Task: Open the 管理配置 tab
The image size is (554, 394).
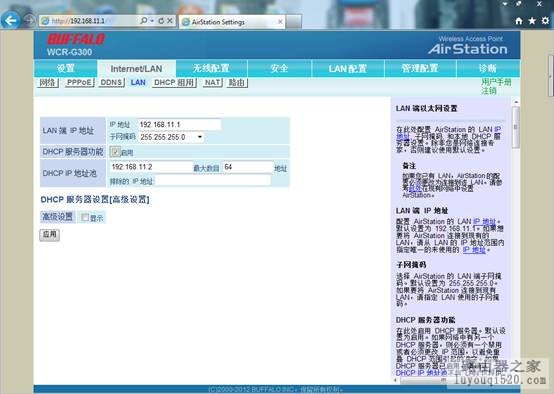Action: tap(420, 68)
